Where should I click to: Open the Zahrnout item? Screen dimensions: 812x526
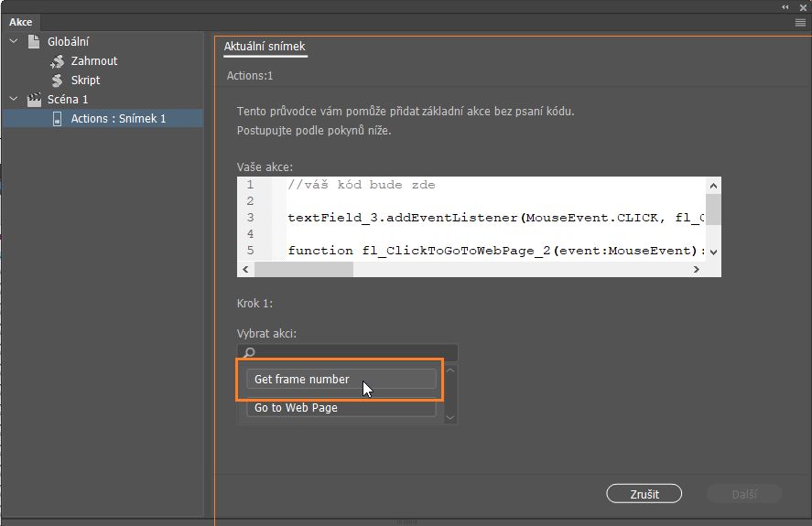[x=94, y=61]
